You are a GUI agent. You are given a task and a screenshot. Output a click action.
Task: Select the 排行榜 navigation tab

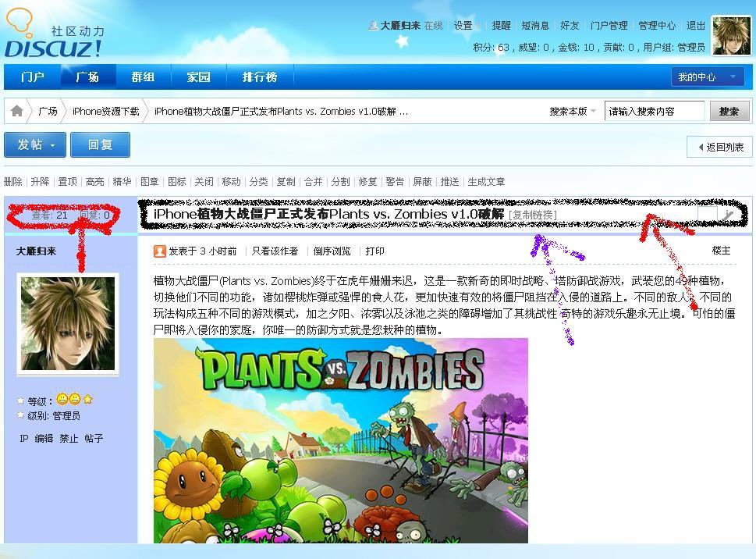click(x=259, y=77)
